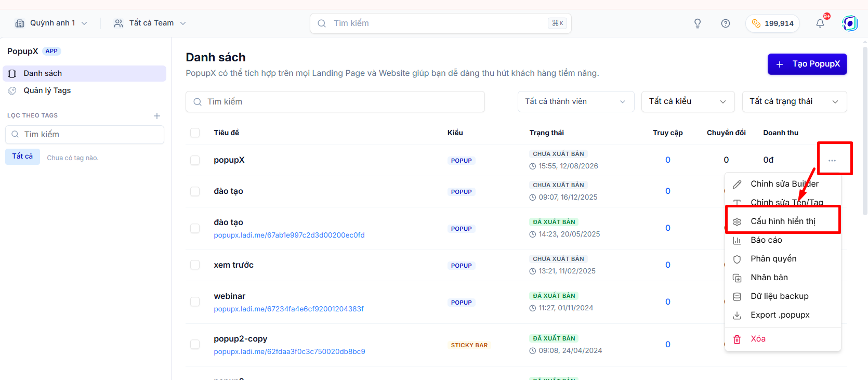Check the first đào tạo row checkbox

[195, 191]
